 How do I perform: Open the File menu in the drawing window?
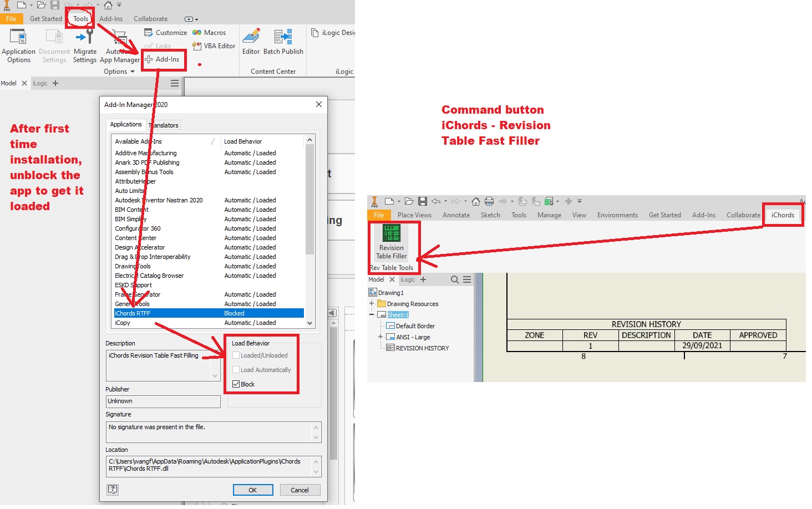pos(379,215)
